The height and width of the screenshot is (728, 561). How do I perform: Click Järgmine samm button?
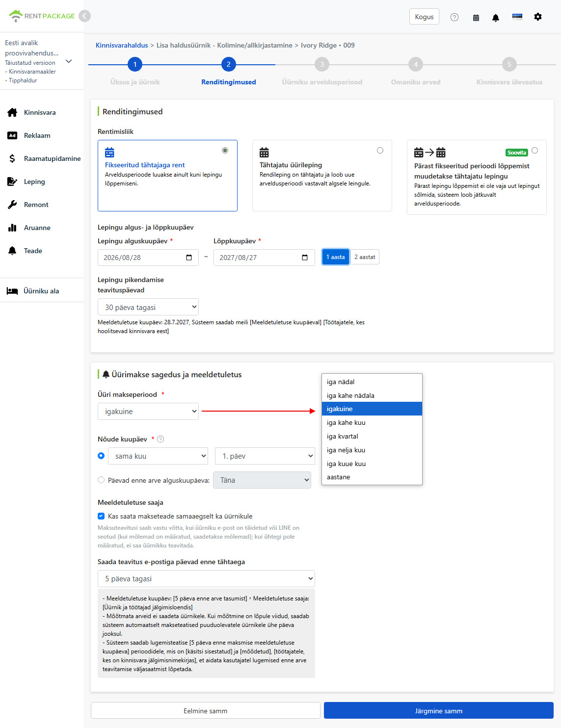pos(439,711)
